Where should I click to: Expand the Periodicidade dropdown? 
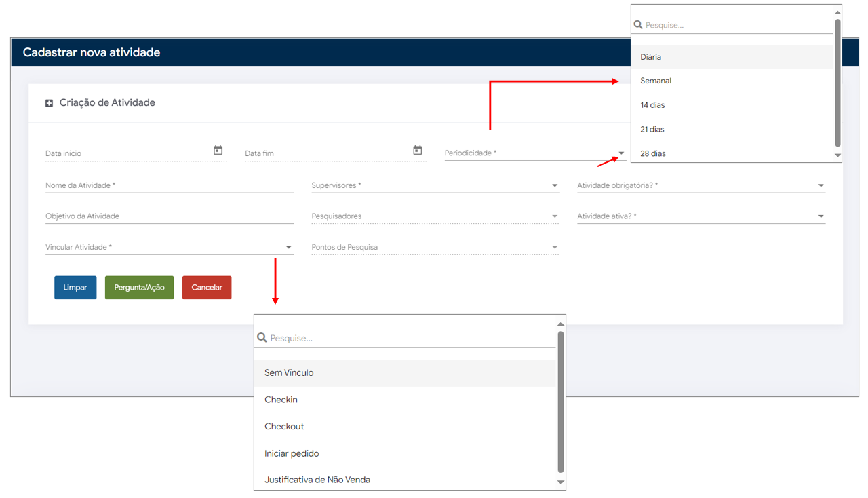tap(620, 154)
